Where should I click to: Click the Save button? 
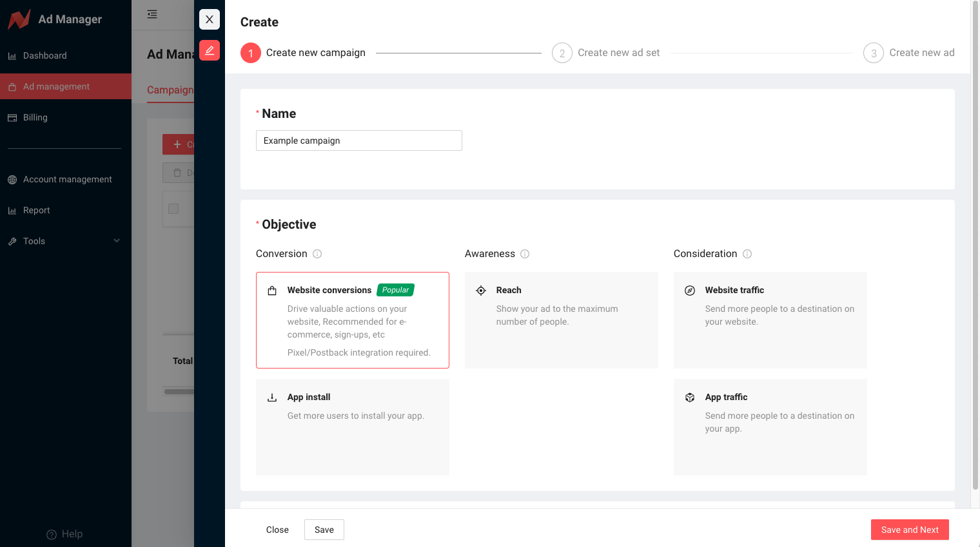tap(324, 530)
